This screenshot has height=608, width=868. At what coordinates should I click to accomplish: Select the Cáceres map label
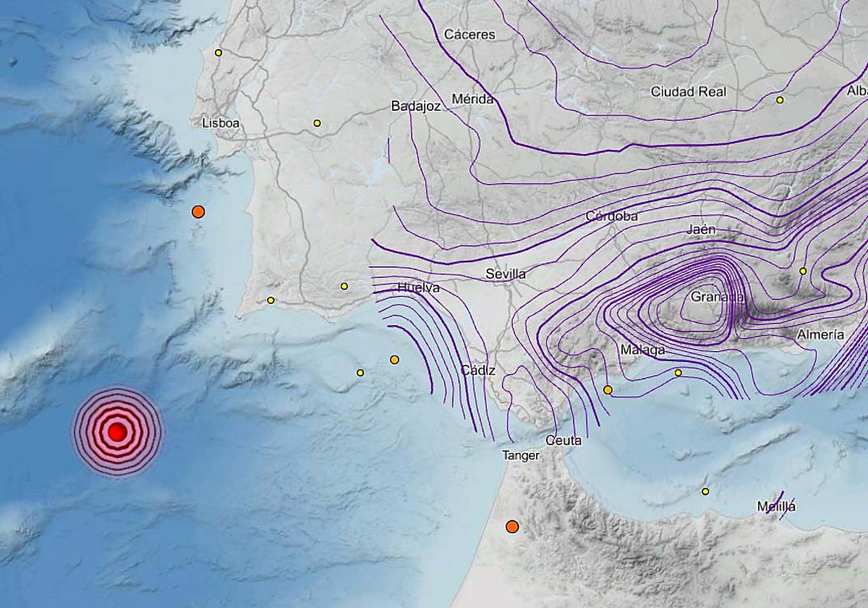point(469,34)
